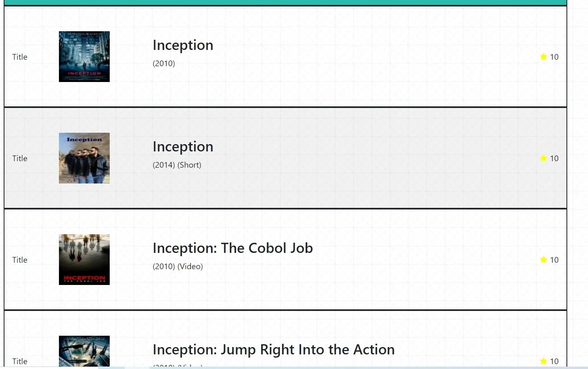Open the Inception 2010 movie poster
This screenshot has height=369, width=588.
click(x=84, y=56)
